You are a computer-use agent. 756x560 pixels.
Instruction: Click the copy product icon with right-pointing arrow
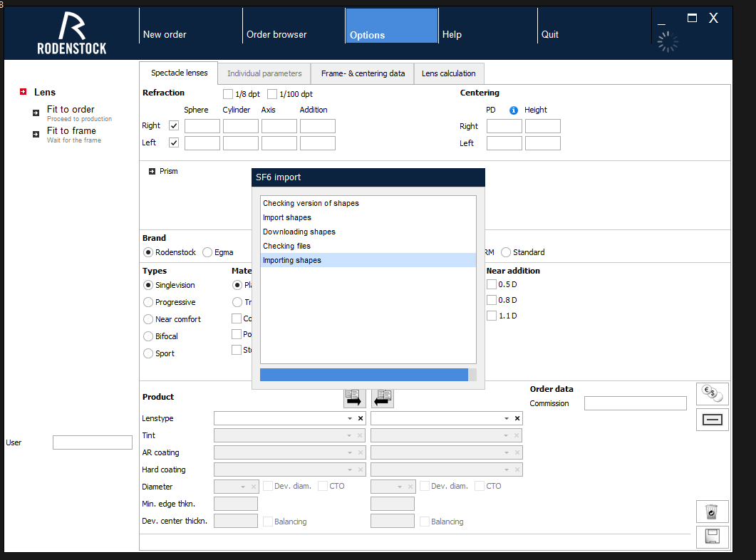click(353, 398)
